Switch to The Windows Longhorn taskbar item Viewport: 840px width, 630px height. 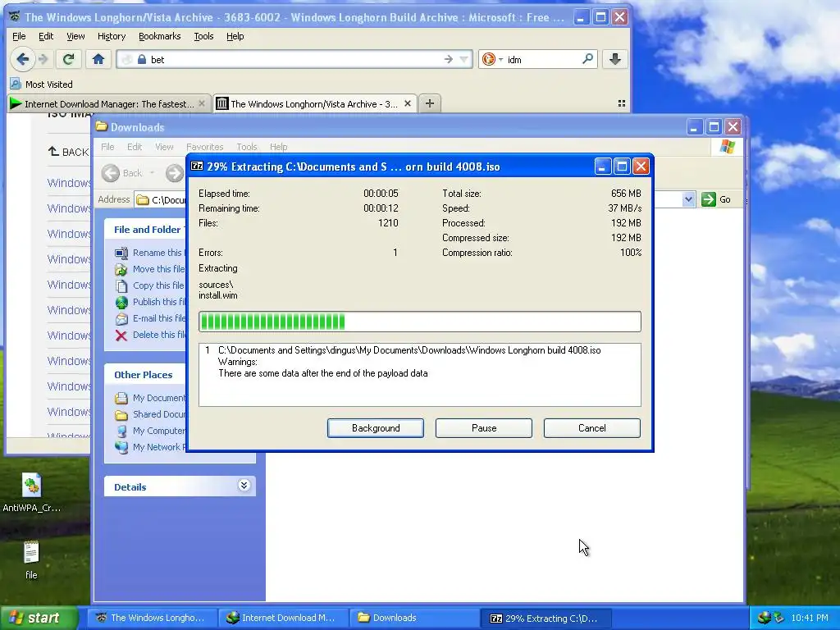click(152, 618)
